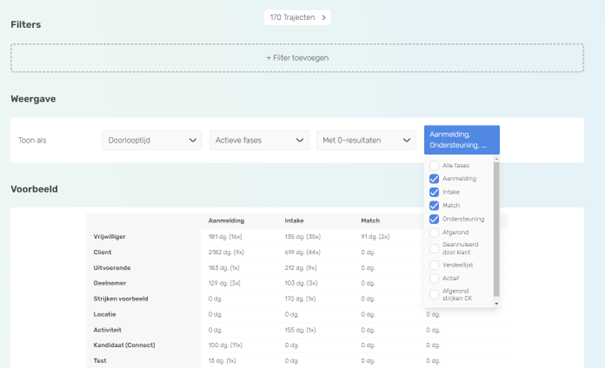Click the '100 dg. (11x)' cell
This screenshot has height=368, width=605.
click(225, 345)
